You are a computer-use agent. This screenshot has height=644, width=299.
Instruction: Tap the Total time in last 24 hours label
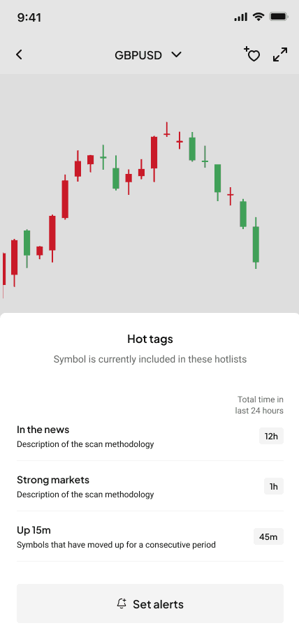259,405
